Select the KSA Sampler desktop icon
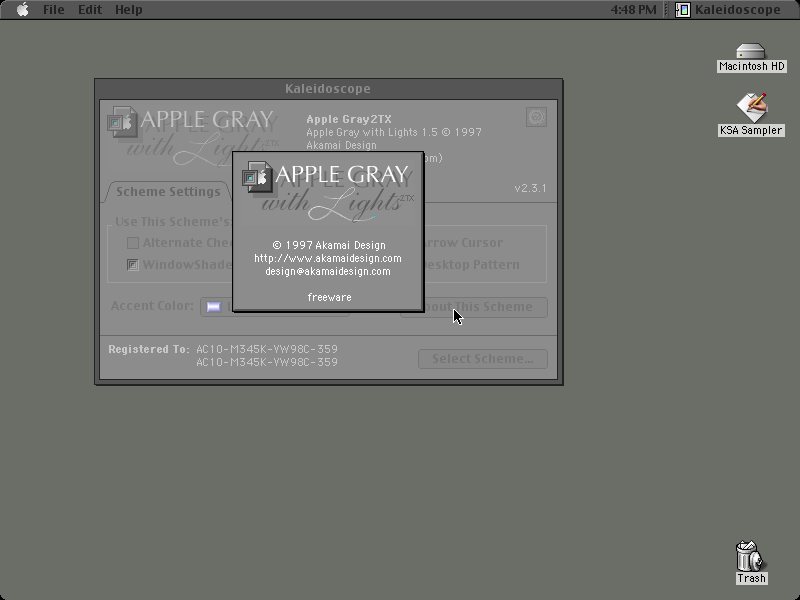Viewport: 800px width, 600px height. click(752, 115)
